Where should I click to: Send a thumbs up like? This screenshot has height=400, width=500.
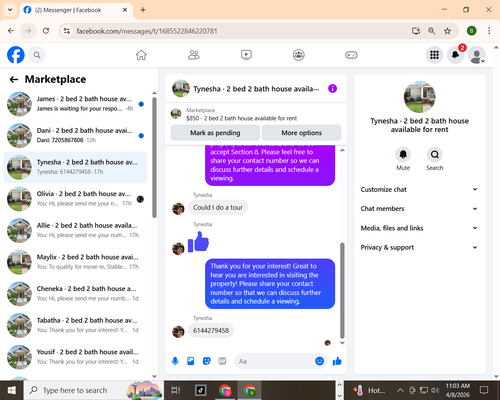click(337, 361)
